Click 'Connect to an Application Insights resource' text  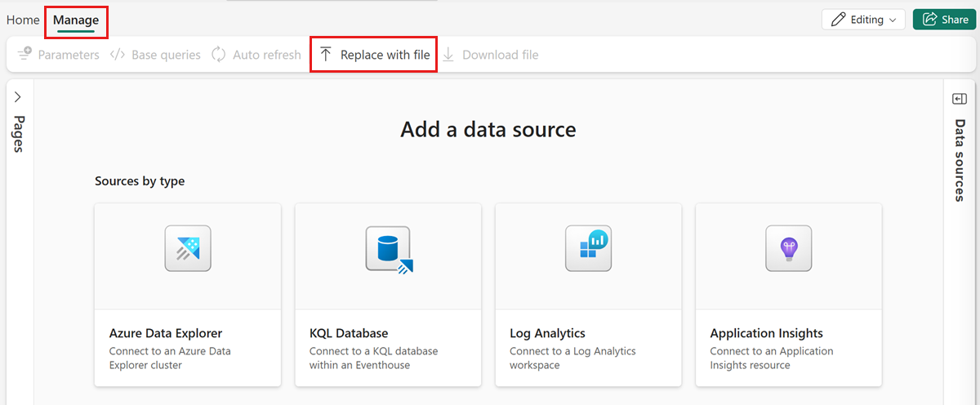point(772,358)
